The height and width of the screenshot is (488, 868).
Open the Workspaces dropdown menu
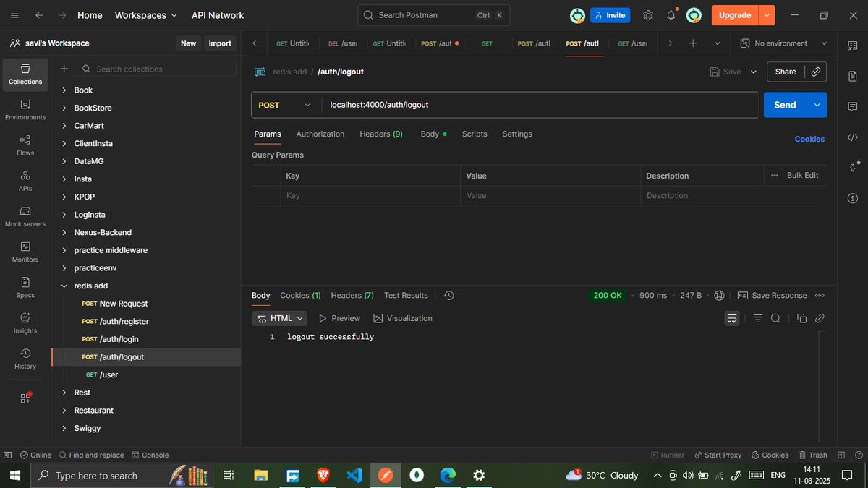tap(145, 15)
